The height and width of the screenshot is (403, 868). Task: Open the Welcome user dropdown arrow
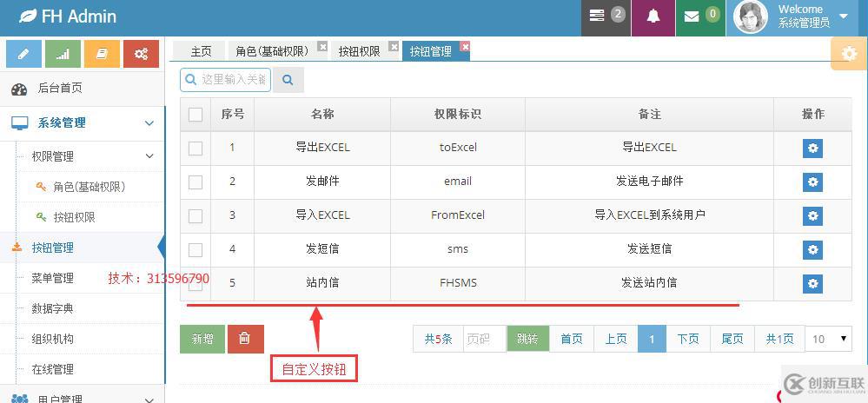tap(844, 16)
